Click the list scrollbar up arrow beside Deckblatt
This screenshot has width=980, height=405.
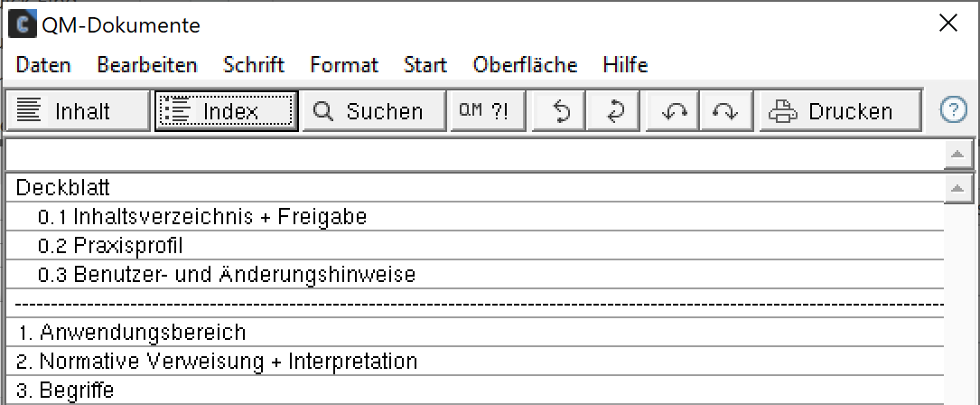(x=958, y=188)
